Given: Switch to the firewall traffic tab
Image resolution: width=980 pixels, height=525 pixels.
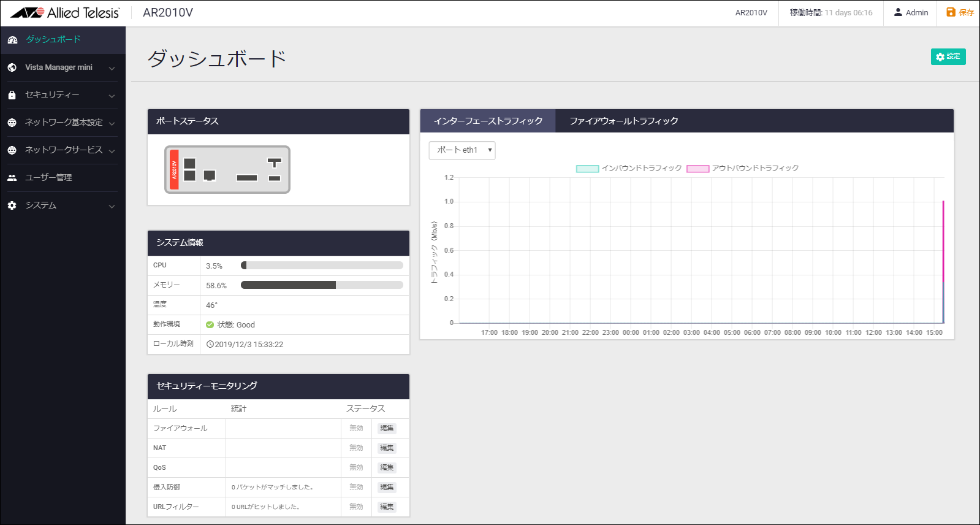Looking at the screenshot, I should (623, 121).
